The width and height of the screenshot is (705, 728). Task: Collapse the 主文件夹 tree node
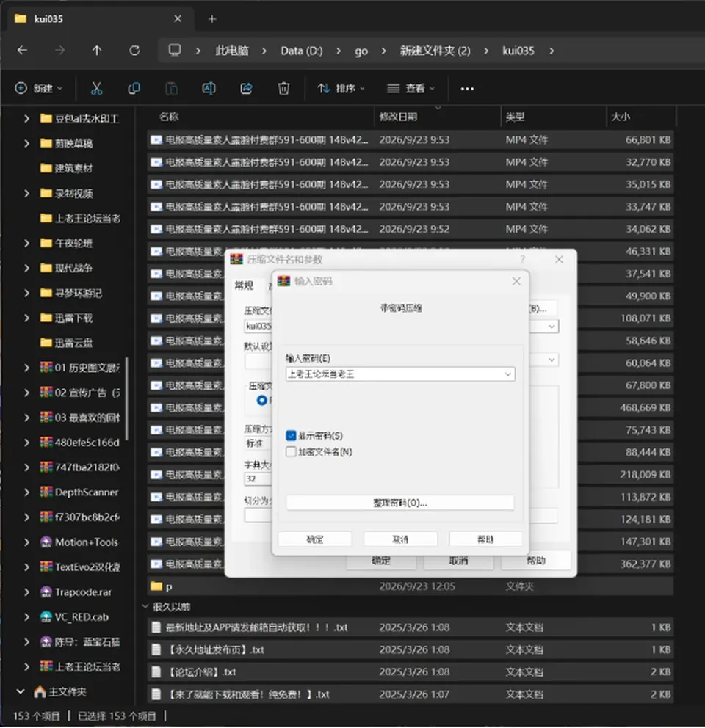pos(21,692)
